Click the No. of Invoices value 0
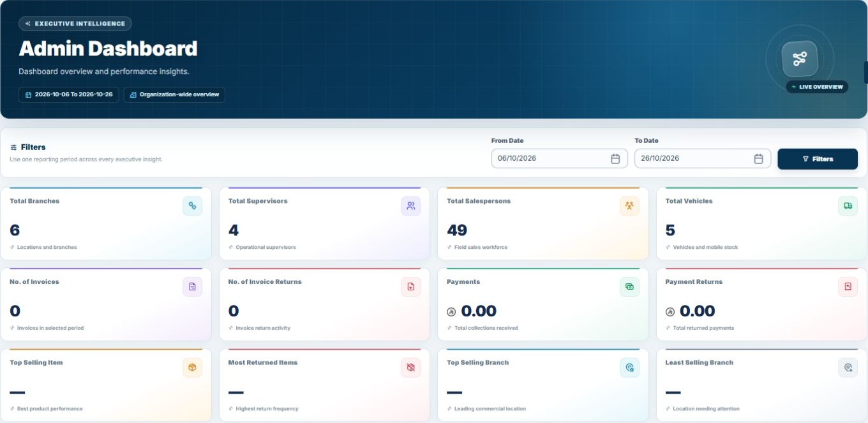 [15, 311]
